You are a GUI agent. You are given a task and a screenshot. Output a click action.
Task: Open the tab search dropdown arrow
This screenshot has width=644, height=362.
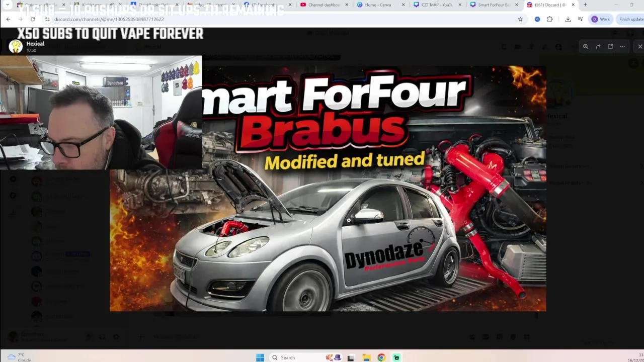8,5
